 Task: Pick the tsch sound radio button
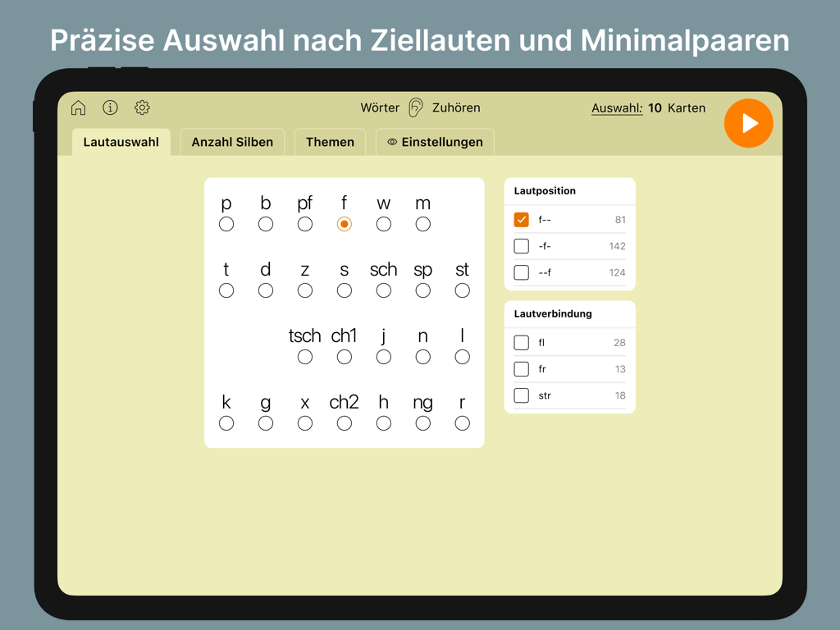coord(305,357)
